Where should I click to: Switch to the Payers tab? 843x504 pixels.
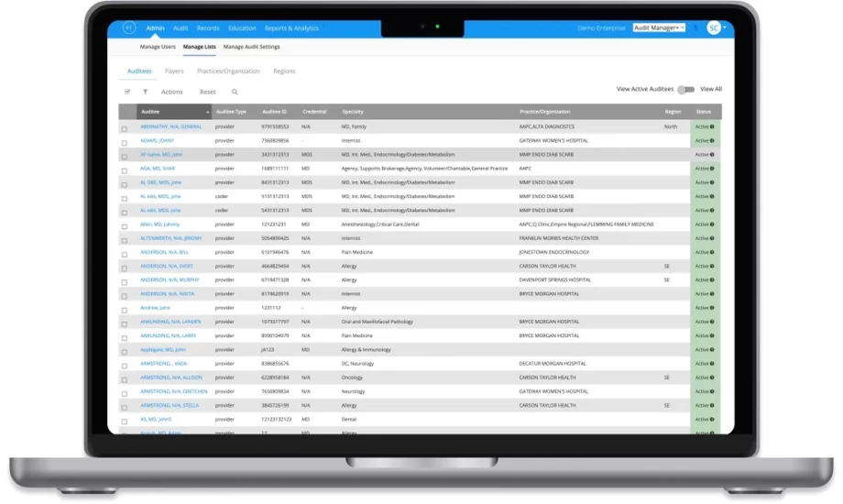174,71
